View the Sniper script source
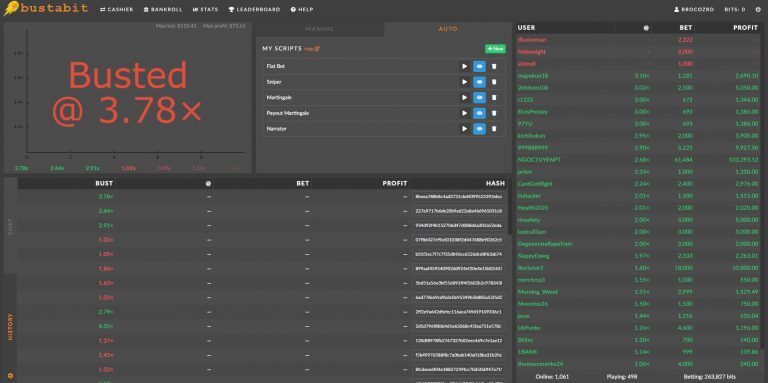768x383 pixels. point(480,82)
